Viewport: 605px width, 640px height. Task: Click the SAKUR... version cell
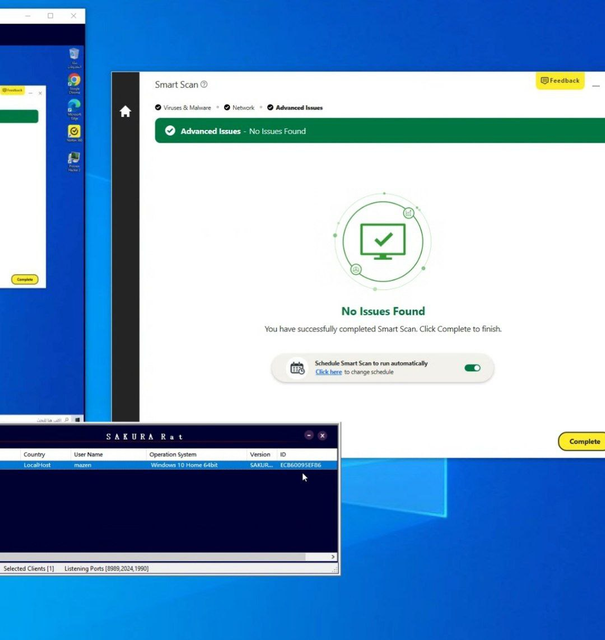(x=261, y=465)
